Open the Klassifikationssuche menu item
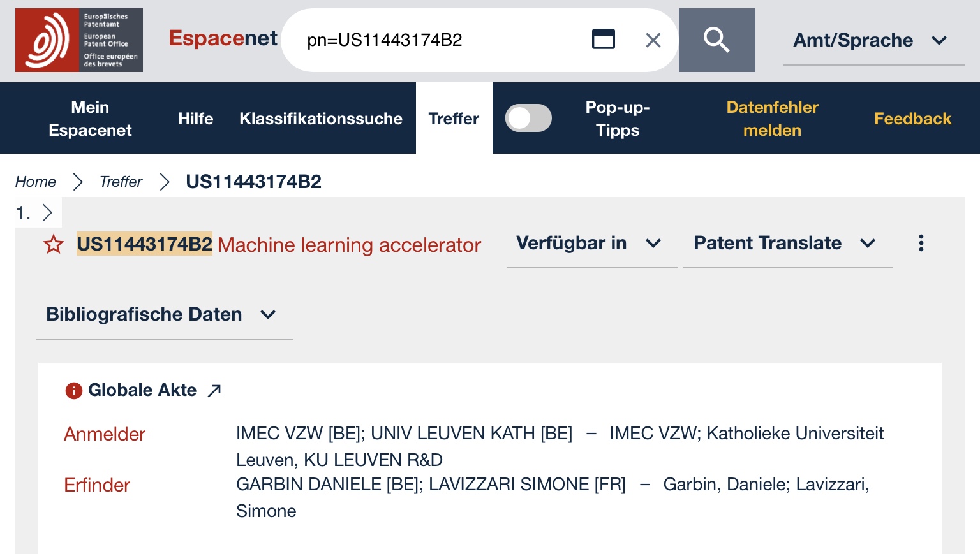 click(321, 119)
